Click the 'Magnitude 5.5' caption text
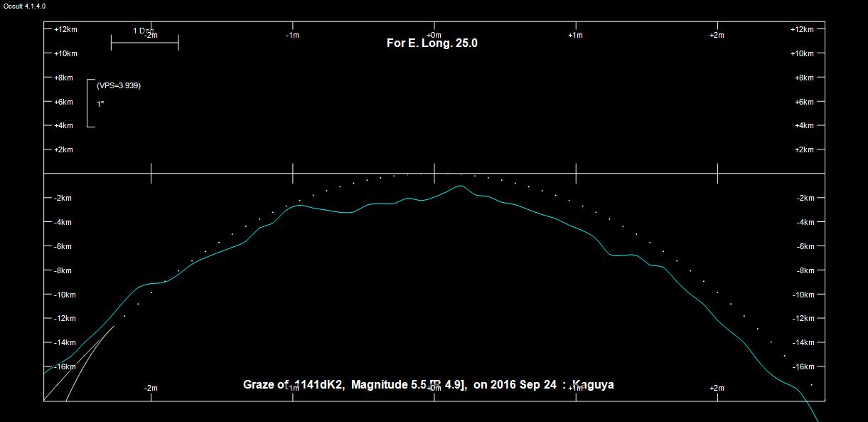Image resolution: width=868 pixels, height=422 pixels. point(388,385)
